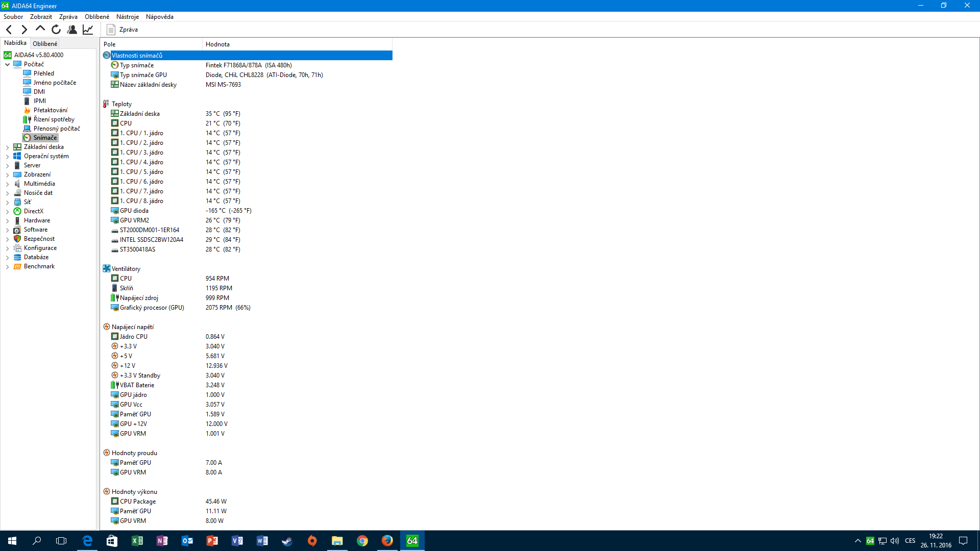Expand the Základní deska tree node
This screenshot has width=980, height=551.
[x=7, y=147]
